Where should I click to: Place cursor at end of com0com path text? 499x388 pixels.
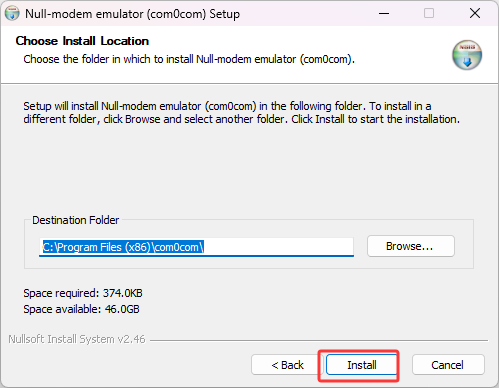[x=204, y=247]
